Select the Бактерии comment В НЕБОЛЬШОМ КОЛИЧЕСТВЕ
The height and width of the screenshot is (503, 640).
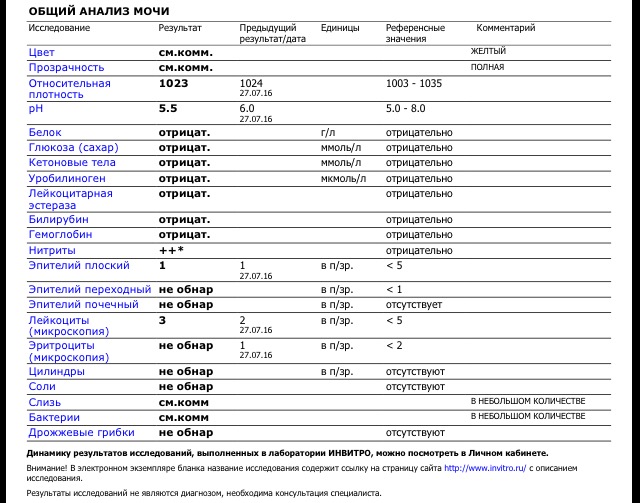pos(528,416)
